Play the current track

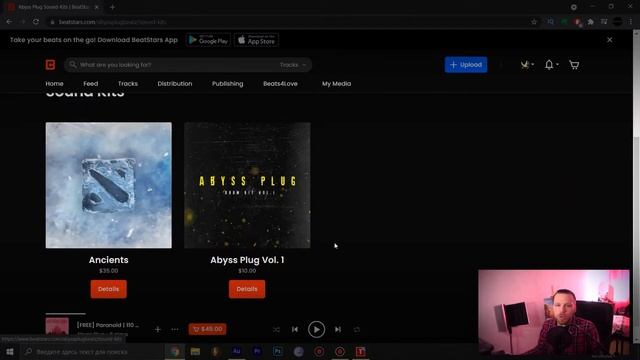pyautogui.click(x=316, y=329)
